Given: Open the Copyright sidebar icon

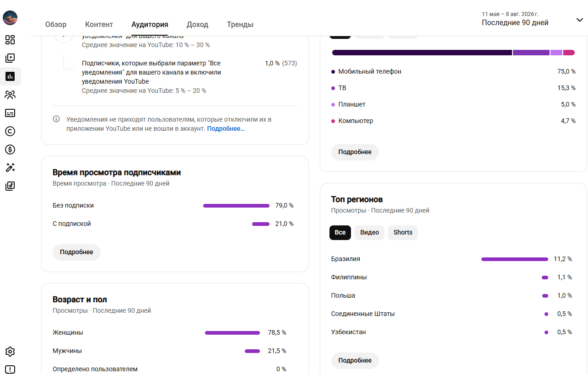Looking at the screenshot, I should point(10,131).
